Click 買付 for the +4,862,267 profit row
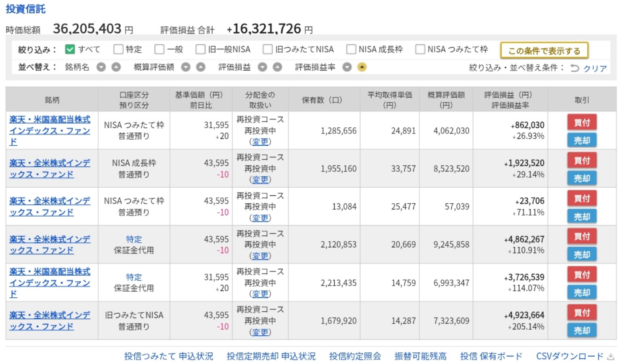Image resolution: width=620 pixels, height=364 pixels. click(x=582, y=236)
